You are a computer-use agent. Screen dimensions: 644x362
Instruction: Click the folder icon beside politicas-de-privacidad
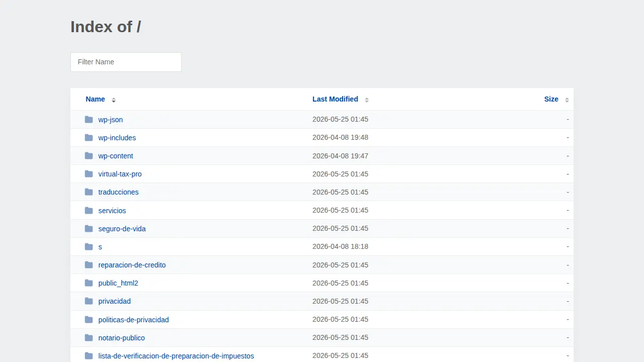pyautogui.click(x=89, y=320)
